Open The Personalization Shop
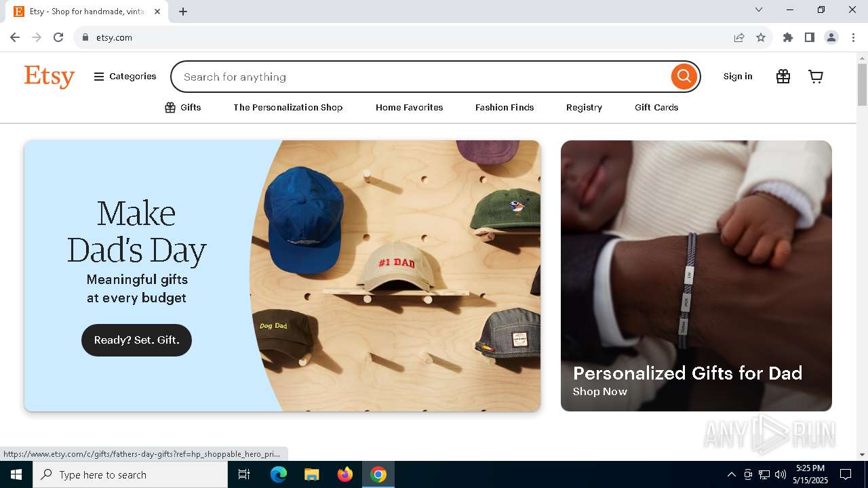The image size is (868, 488). tap(288, 107)
